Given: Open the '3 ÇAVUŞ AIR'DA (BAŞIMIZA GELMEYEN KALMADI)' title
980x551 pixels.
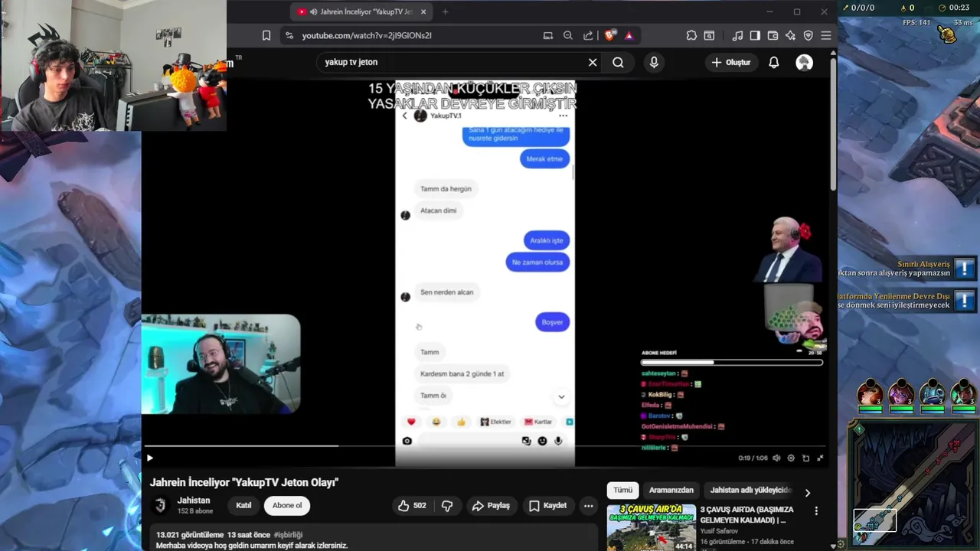Looking at the screenshot, I should tap(747, 515).
